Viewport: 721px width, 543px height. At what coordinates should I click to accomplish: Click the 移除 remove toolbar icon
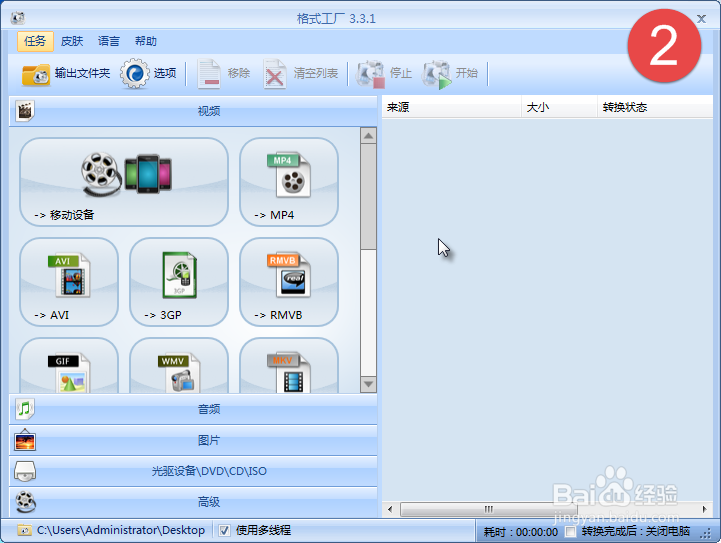(x=209, y=74)
